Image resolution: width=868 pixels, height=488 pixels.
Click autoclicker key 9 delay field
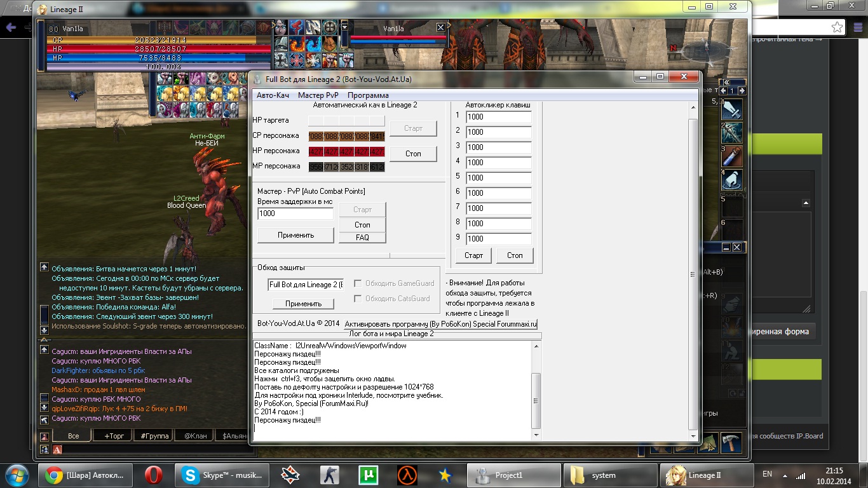coord(499,239)
